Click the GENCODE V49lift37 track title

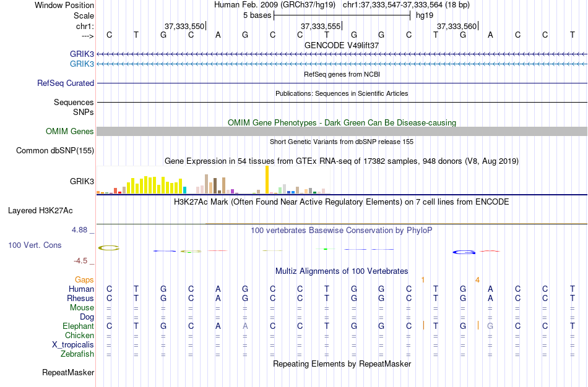342,45
